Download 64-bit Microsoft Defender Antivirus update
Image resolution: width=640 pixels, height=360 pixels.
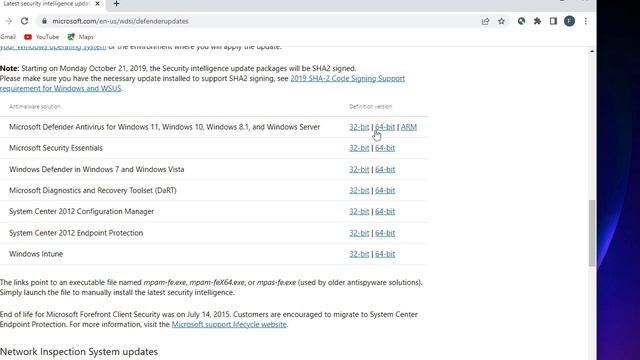(385, 127)
